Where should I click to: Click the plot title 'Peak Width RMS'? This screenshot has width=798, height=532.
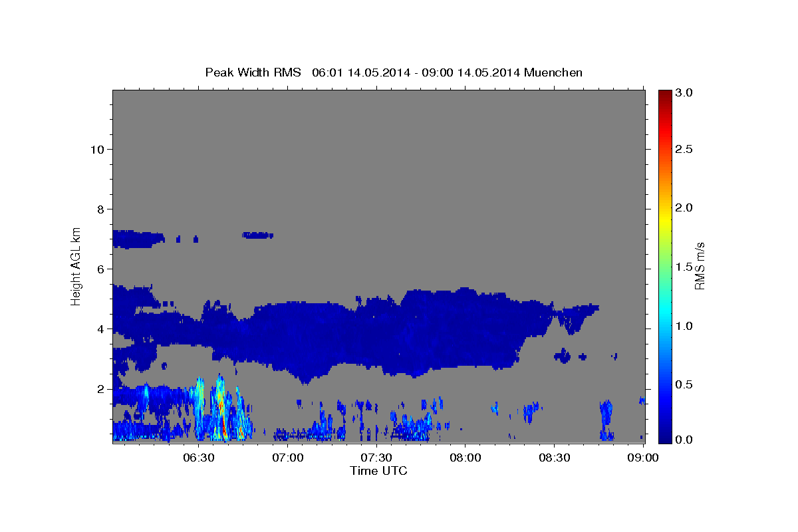[253, 72]
